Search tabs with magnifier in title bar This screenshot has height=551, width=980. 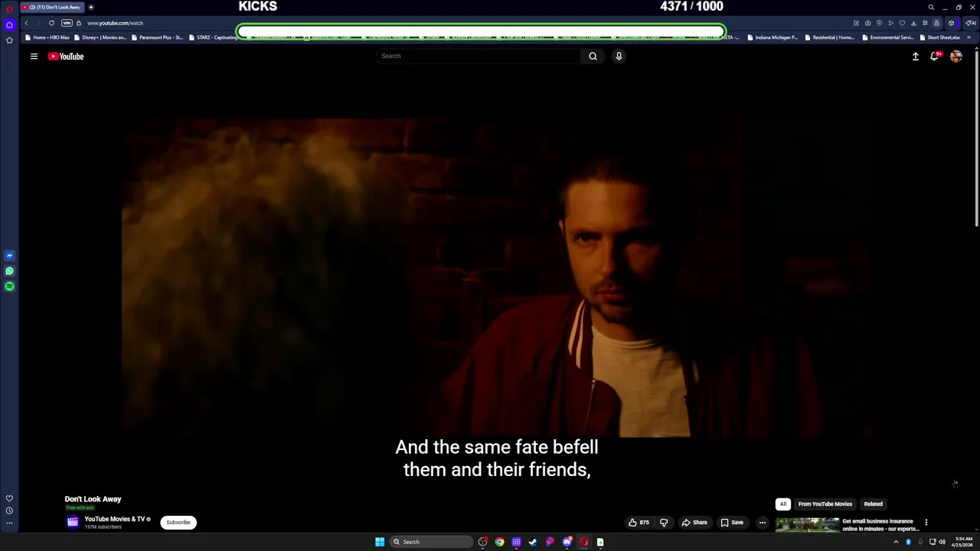click(931, 7)
